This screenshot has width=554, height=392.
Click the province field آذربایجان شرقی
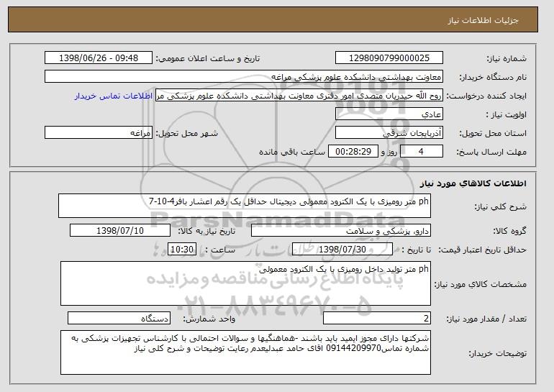pos(389,133)
